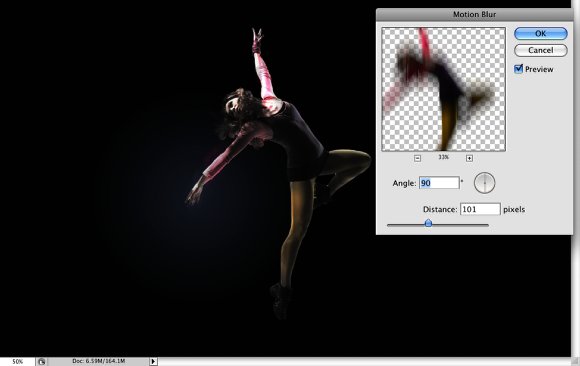Screen dimensions: 580x366
Task: Zoom out the blur preview with minus icon
Action: 417,158
